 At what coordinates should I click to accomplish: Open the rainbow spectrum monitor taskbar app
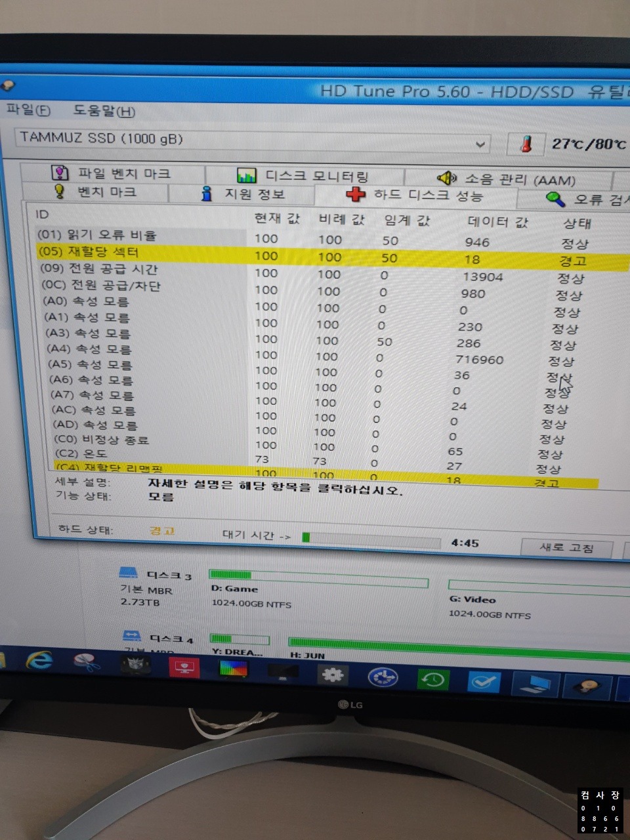point(233,670)
